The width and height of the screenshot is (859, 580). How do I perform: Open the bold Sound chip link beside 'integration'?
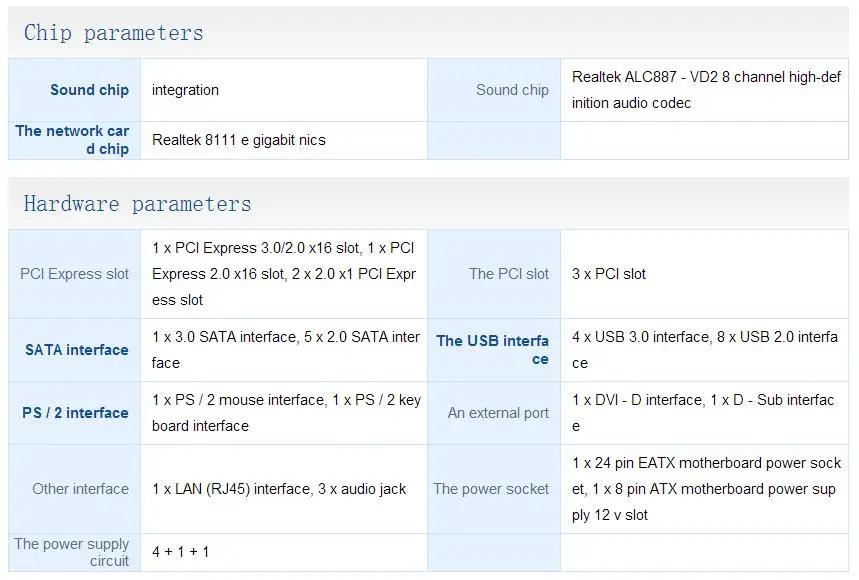coord(89,90)
